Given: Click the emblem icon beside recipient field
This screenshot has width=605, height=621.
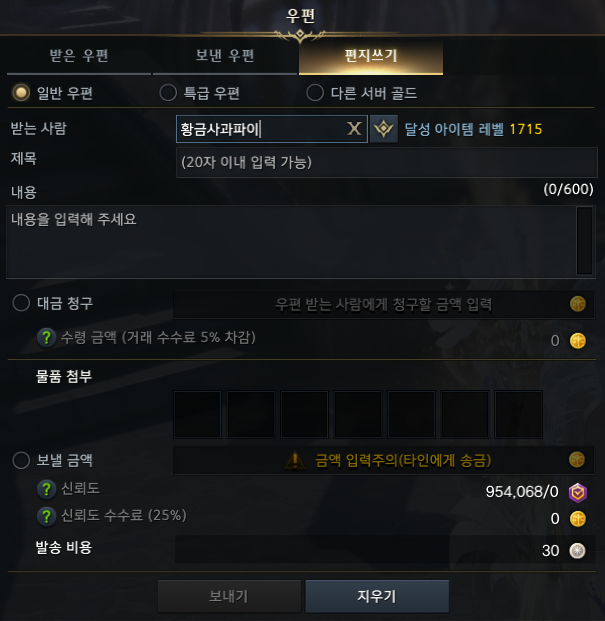Looking at the screenshot, I should coord(384,129).
